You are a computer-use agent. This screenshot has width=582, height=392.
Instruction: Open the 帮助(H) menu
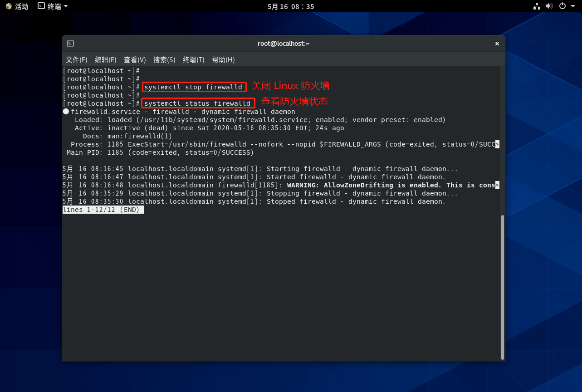pos(223,60)
